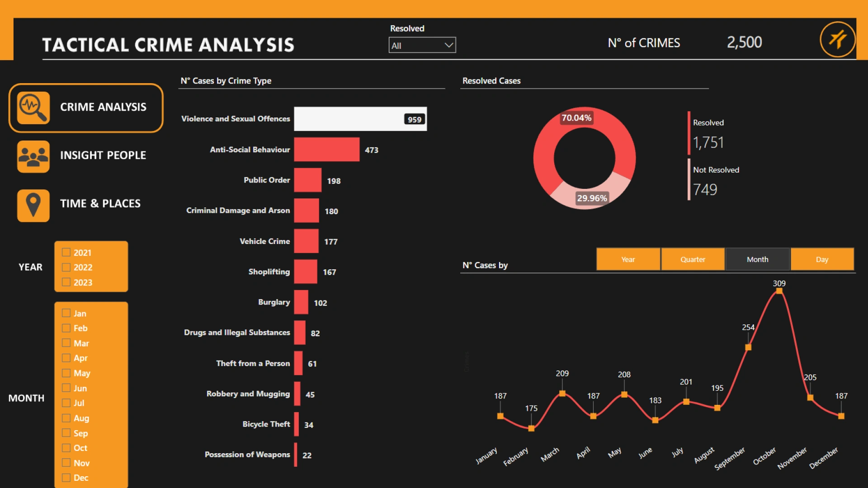
Task: Select the Possession of Weapons bar
Action: (x=296, y=455)
